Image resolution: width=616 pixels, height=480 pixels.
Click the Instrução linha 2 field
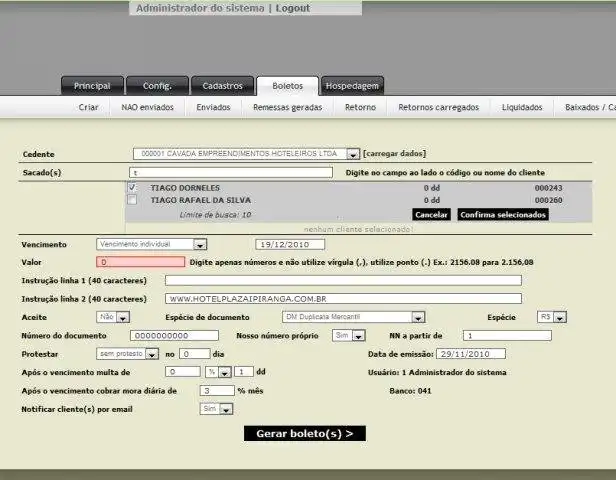coord(343,299)
